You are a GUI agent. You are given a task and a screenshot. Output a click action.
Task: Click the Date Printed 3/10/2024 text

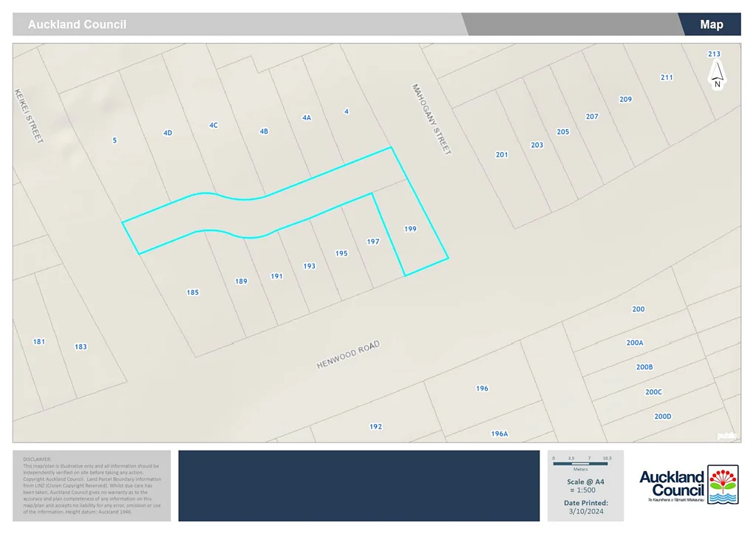[585, 507]
